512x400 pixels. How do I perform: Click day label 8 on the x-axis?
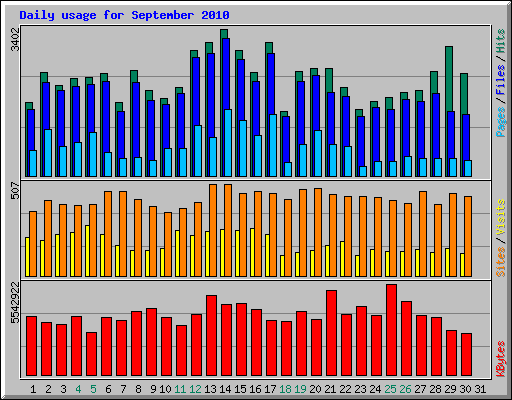138,389
